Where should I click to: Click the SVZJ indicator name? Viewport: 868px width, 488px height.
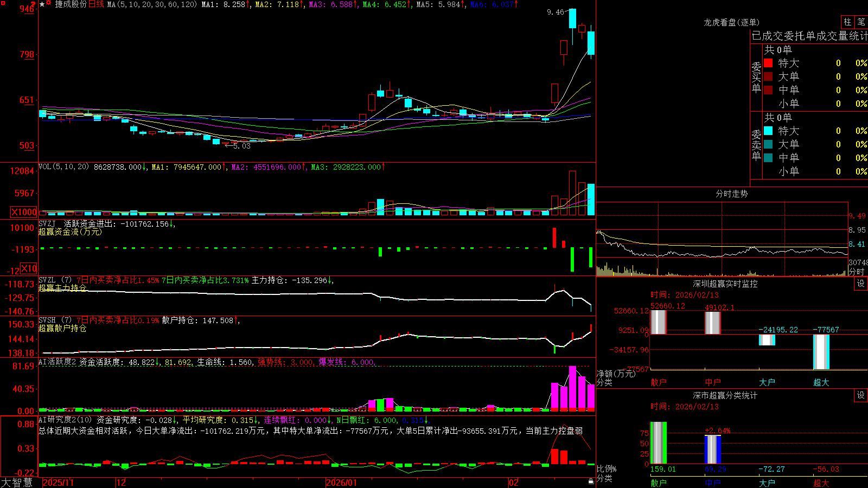[x=47, y=223]
